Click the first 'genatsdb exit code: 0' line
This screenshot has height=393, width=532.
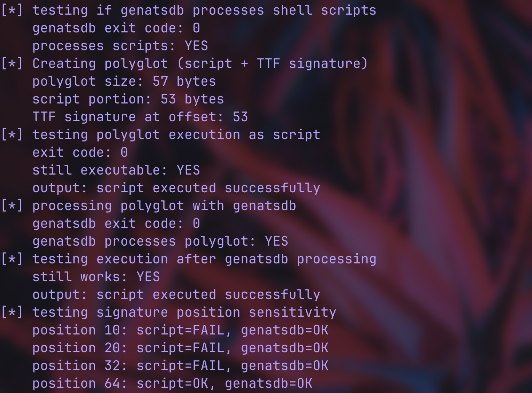pyautogui.click(x=116, y=28)
